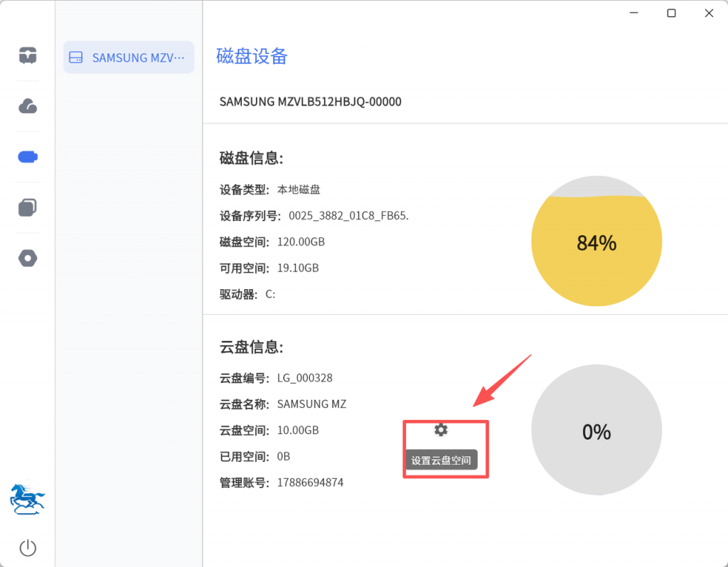Click the gear icon to set cloud space

[441, 430]
